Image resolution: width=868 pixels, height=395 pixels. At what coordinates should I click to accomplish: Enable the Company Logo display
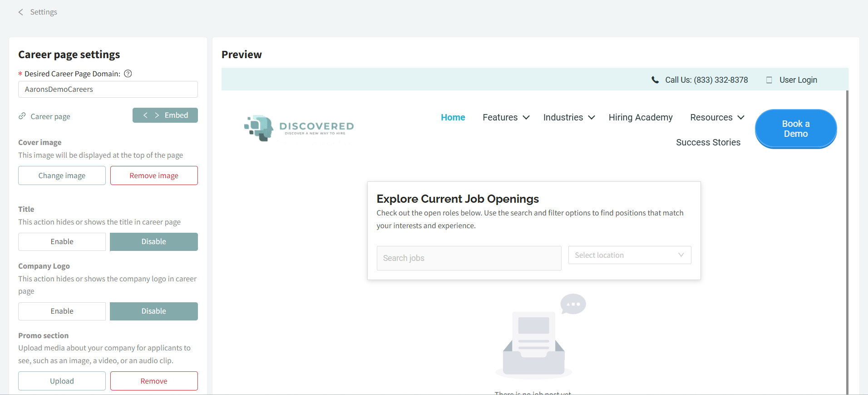click(x=62, y=311)
